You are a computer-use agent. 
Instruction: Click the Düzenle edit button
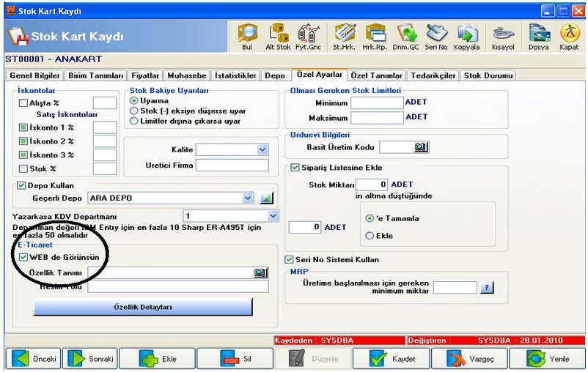click(x=313, y=359)
